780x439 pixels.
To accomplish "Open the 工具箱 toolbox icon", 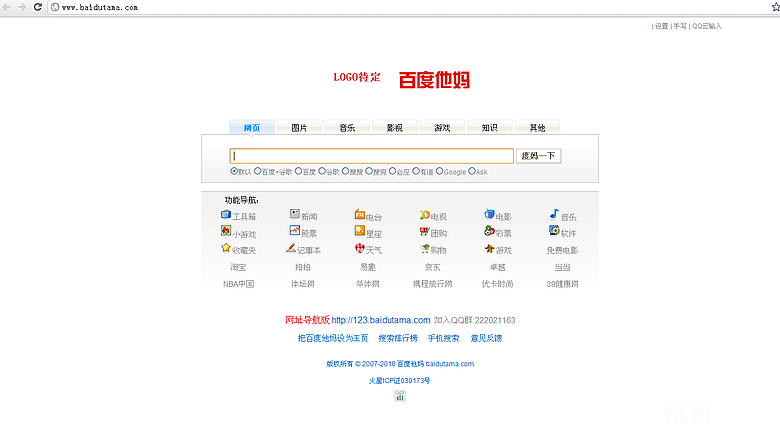I will [x=226, y=215].
